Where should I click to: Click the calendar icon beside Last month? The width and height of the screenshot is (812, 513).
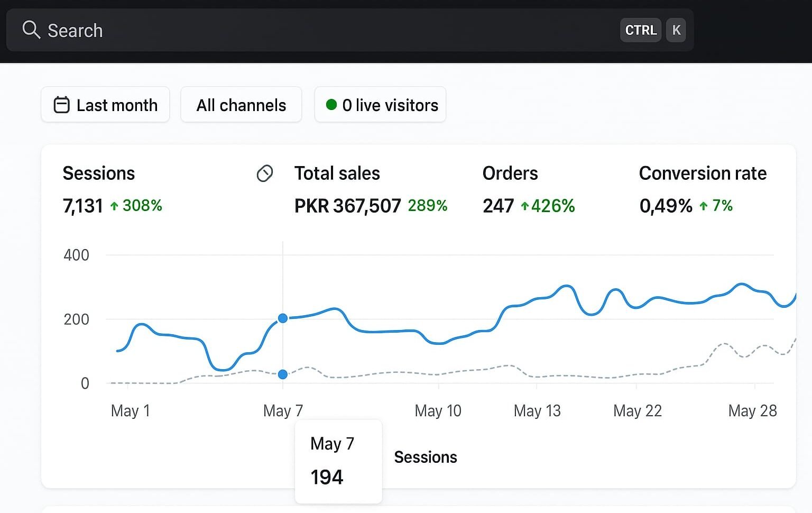[x=62, y=105]
